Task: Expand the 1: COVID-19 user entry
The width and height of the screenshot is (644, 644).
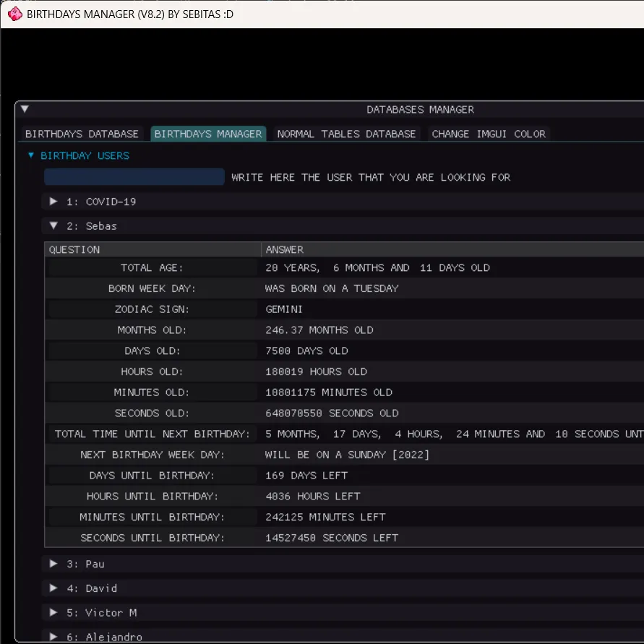Action: pos(53,202)
